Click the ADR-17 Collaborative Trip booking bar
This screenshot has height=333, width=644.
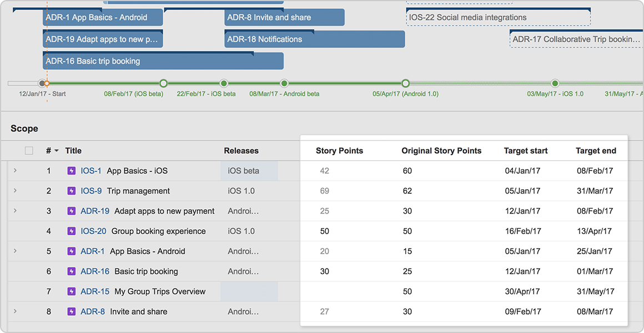click(577, 39)
